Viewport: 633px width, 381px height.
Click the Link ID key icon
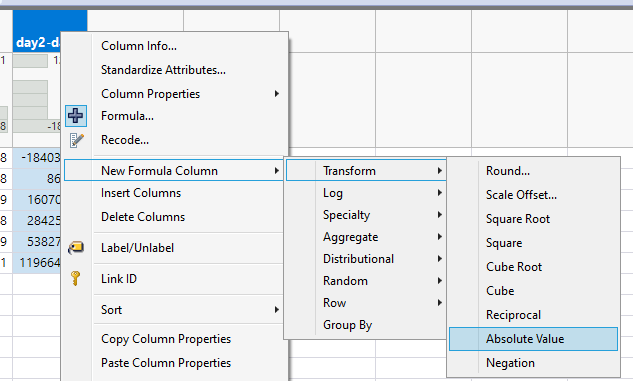coord(75,278)
